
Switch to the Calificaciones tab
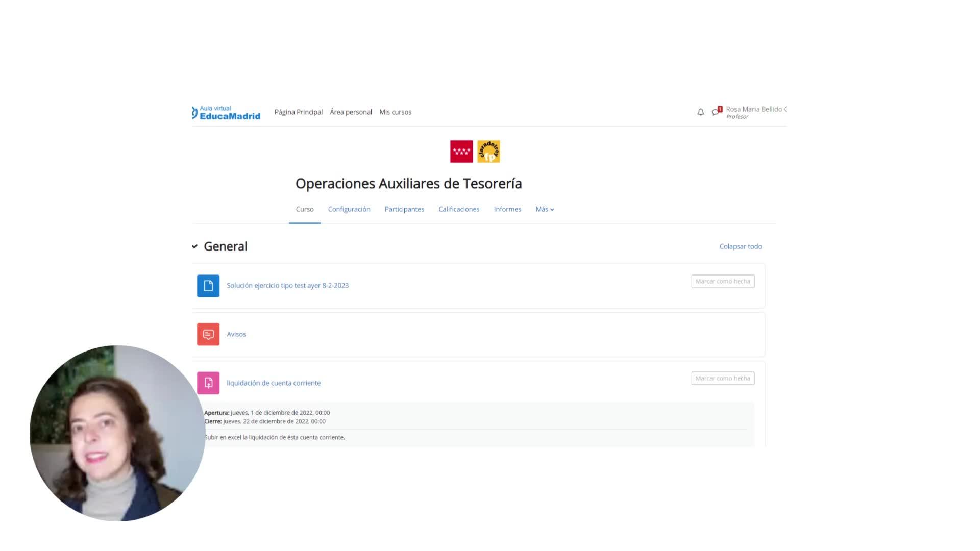tap(459, 209)
